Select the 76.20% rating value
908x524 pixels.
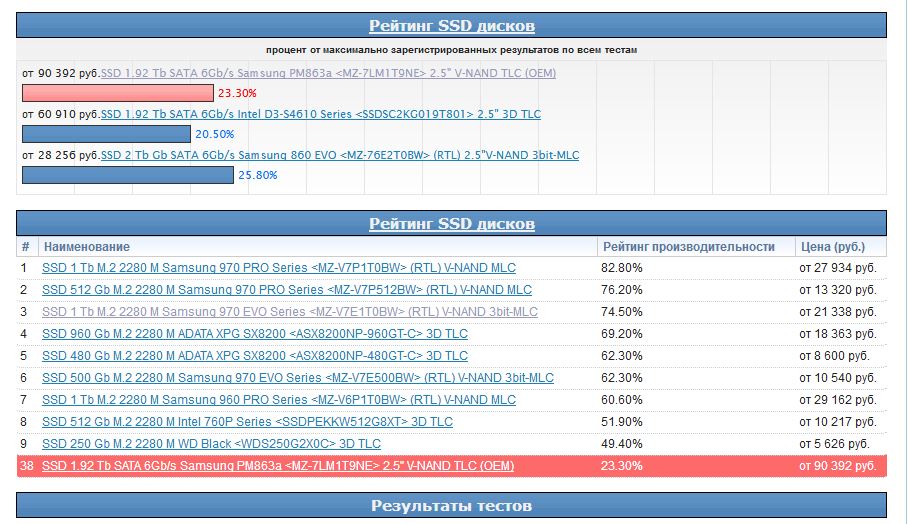coord(621,290)
